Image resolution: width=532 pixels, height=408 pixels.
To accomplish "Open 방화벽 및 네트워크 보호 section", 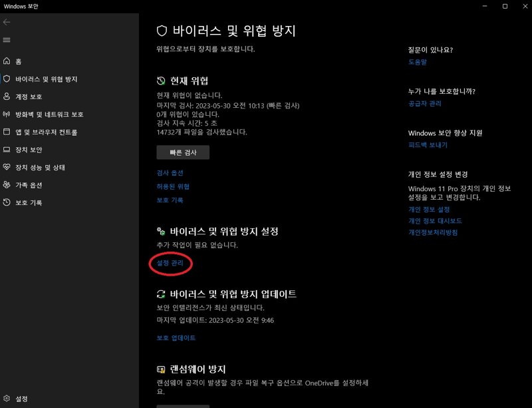I will point(49,114).
